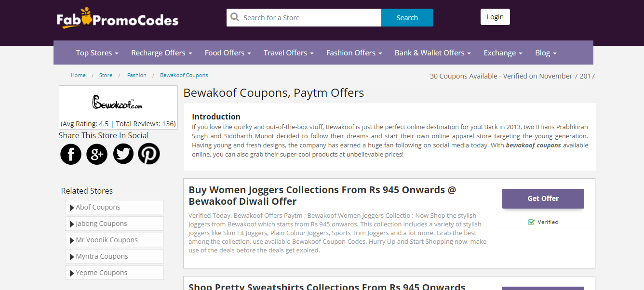Open Bank & Wallet Offers dropdown
Screen dimensions: 644x290
click(x=432, y=53)
